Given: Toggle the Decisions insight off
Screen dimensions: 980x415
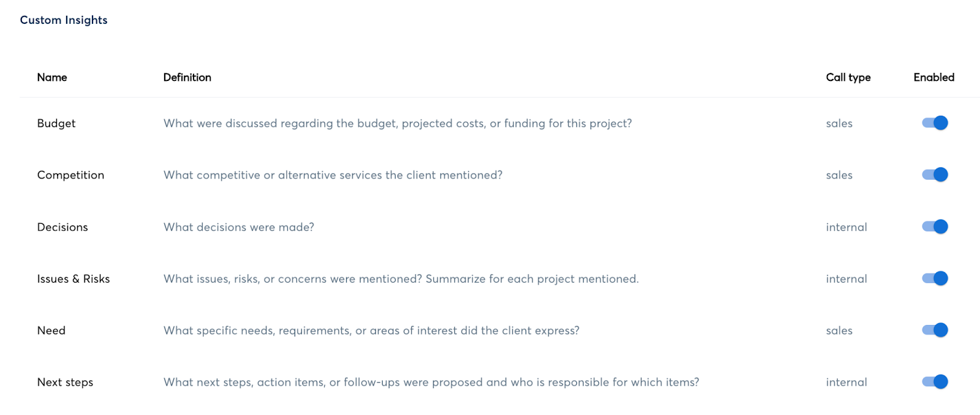Looking at the screenshot, I should point(935,227).
